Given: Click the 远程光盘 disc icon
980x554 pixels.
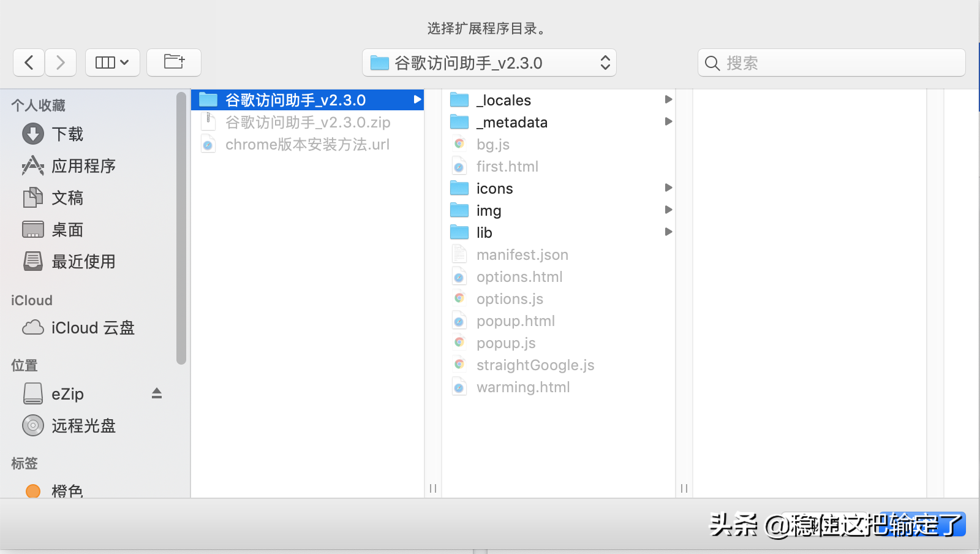Looking at the screenshot, I should (33, 425).
